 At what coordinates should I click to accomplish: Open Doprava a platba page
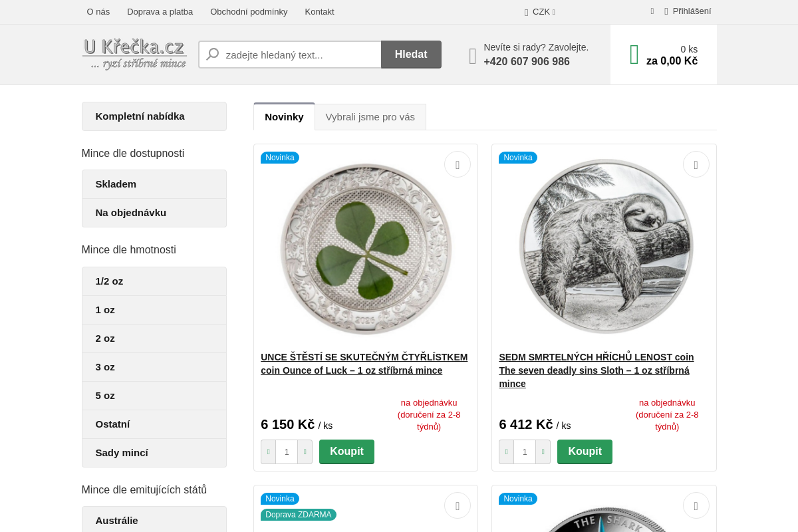160,11
